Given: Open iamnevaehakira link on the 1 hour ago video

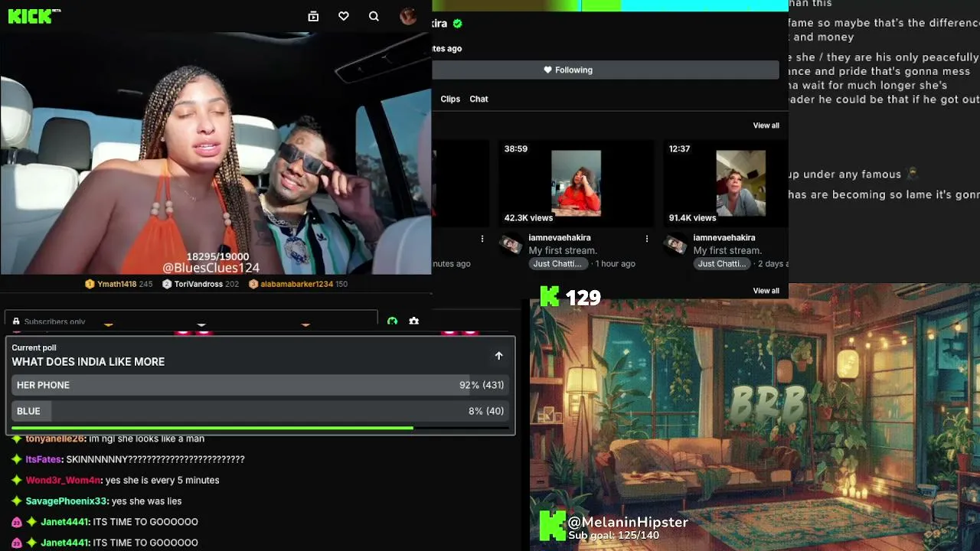Looking at the screenshot, I should click(560, 238).
